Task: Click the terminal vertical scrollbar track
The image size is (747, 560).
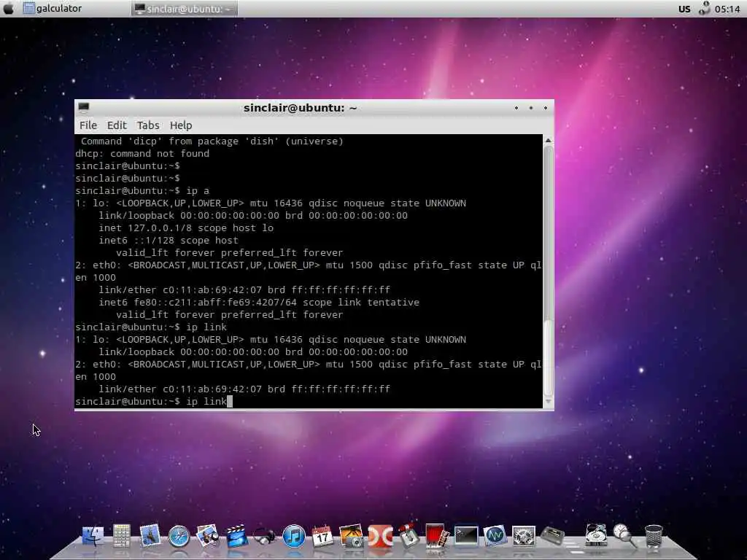Action: (x=548, y=271)
